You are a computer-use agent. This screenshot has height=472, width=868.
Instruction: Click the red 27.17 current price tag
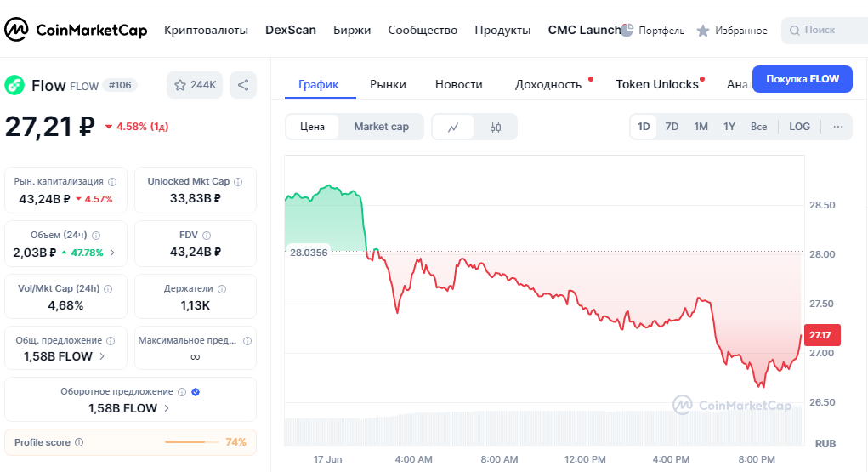pos(822,335)
